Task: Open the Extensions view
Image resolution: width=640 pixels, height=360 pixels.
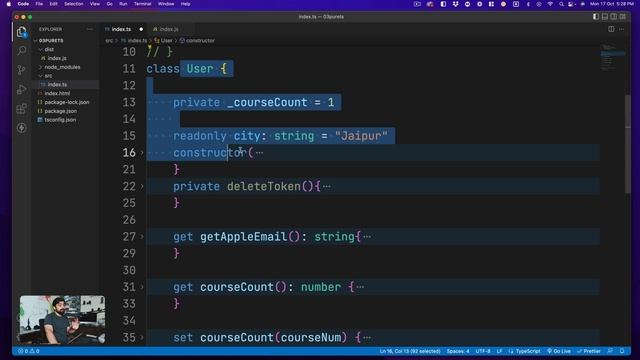Action: pyautogui.click(x=22, y=109)
